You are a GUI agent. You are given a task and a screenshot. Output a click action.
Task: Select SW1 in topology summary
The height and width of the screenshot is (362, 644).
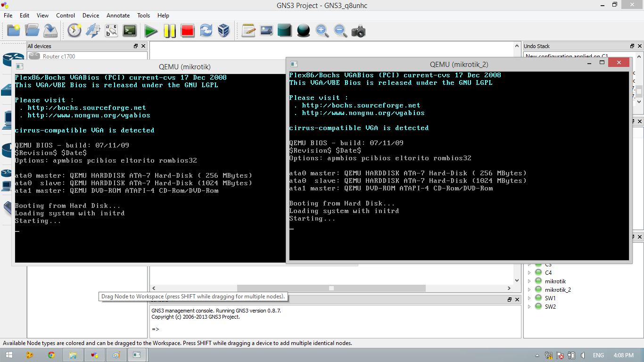click(550, 298)
